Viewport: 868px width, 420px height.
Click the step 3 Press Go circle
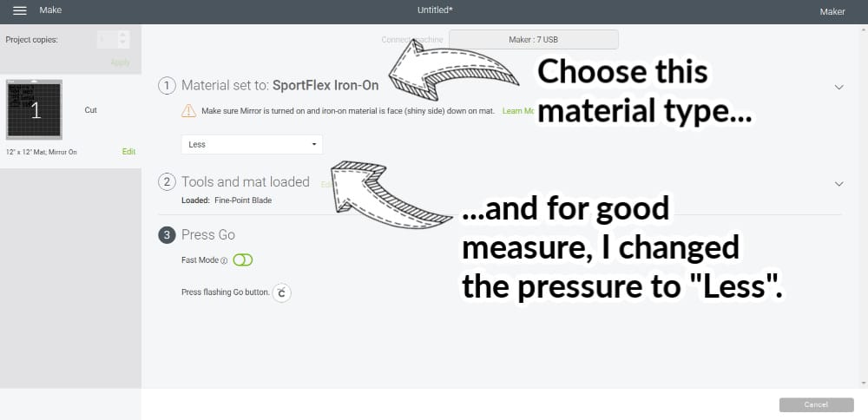(x=168, y=234)
